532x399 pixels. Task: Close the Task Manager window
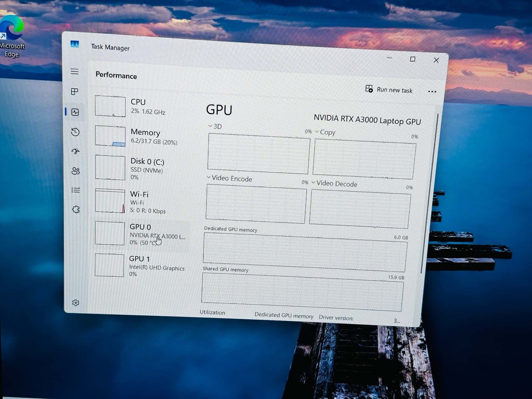[x=436, y=60]
